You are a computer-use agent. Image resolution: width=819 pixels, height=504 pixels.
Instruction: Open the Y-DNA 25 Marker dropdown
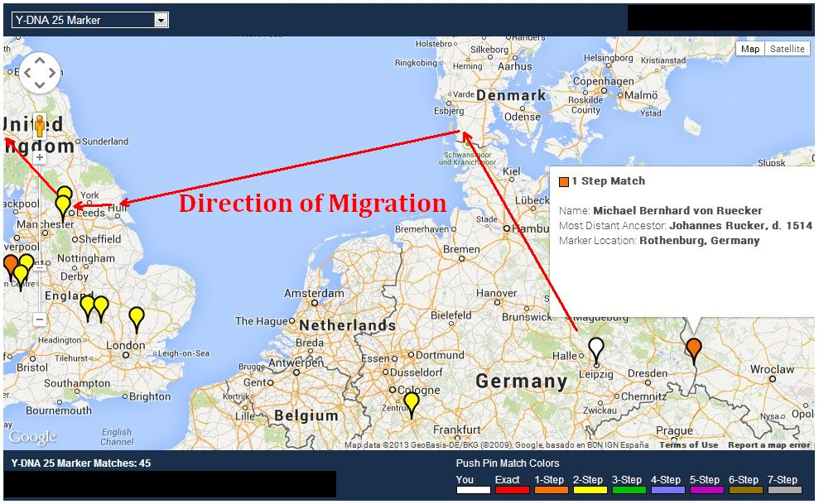pos(89,21)
